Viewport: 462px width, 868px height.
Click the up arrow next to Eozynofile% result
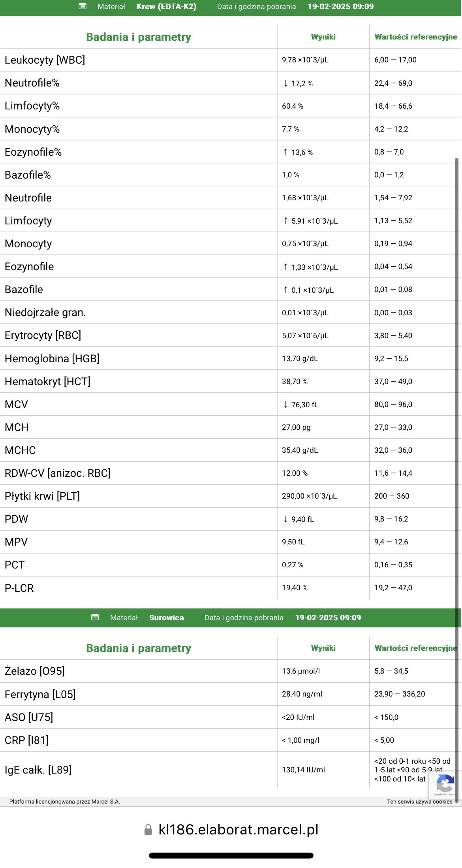[285, 152]
